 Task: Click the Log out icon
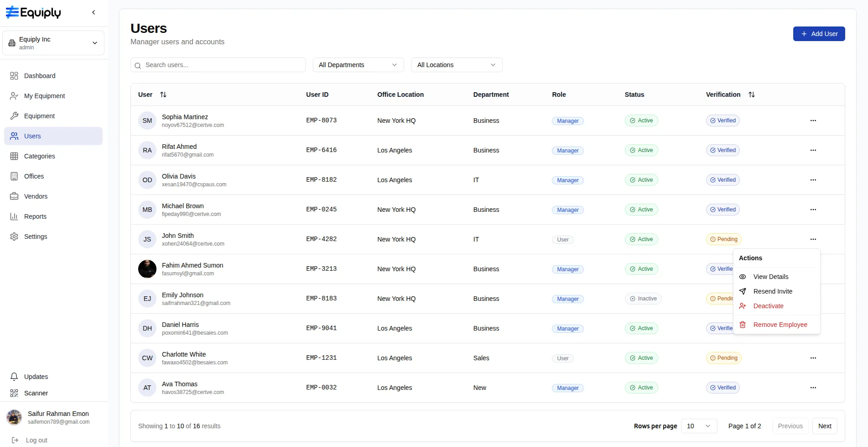coord(15,440)
